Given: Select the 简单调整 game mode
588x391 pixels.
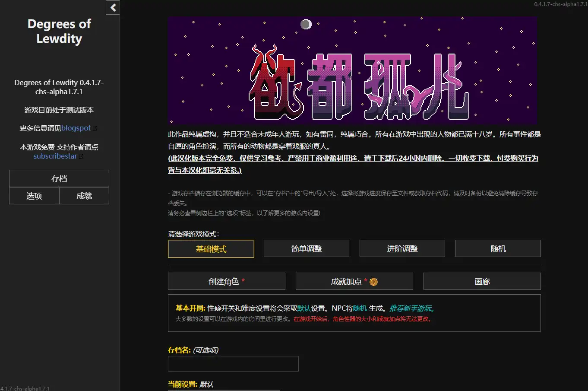Looking at the screenshot, I should (x=307, y=248).
